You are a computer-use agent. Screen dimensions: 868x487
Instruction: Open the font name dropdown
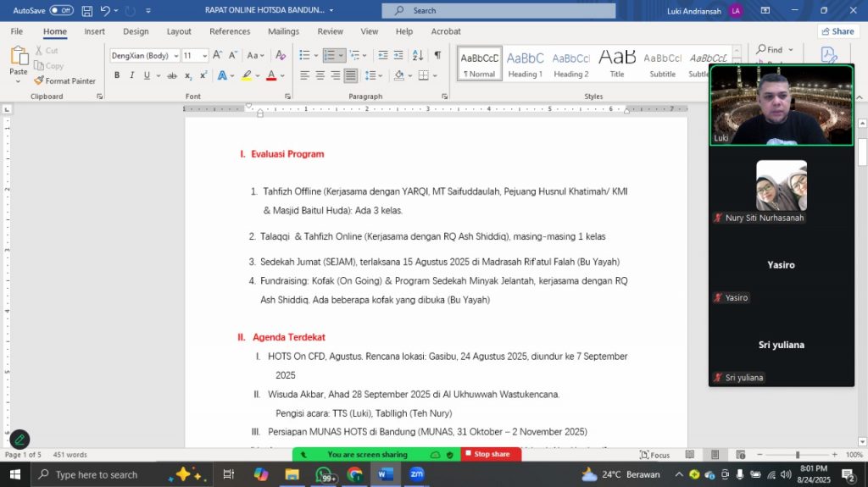[176, 56]
